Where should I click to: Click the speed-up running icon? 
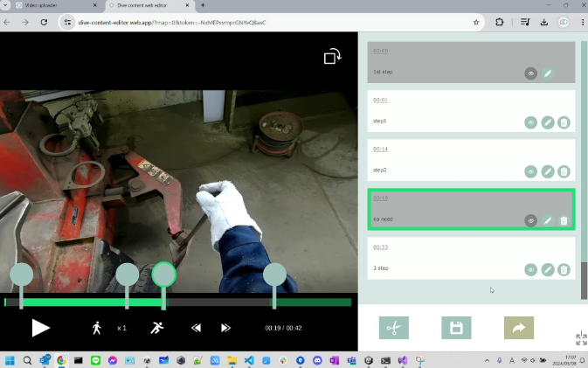[x=156, y=328]
